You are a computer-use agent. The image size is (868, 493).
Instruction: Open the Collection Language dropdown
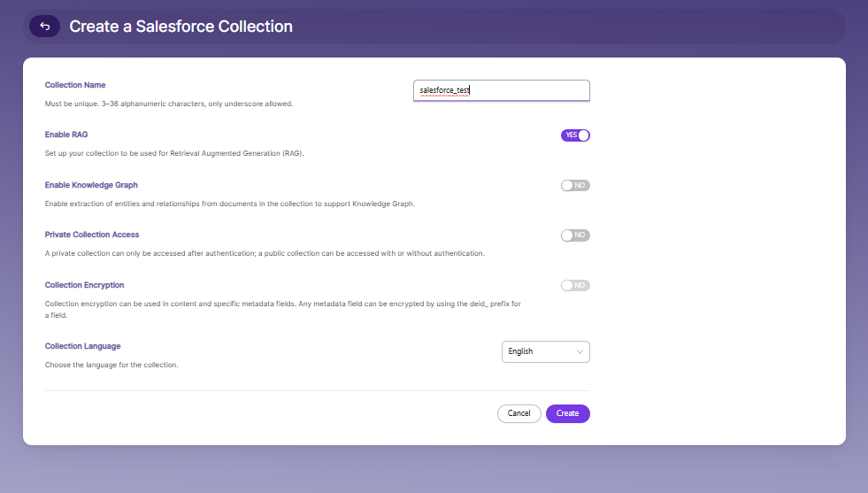click(x=546, y=351)
